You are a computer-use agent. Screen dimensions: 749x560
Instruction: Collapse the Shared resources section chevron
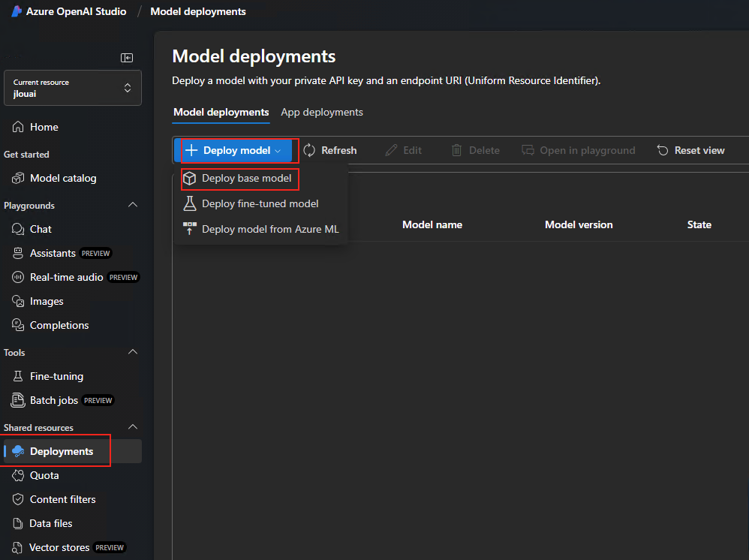[x=133, y=427]
